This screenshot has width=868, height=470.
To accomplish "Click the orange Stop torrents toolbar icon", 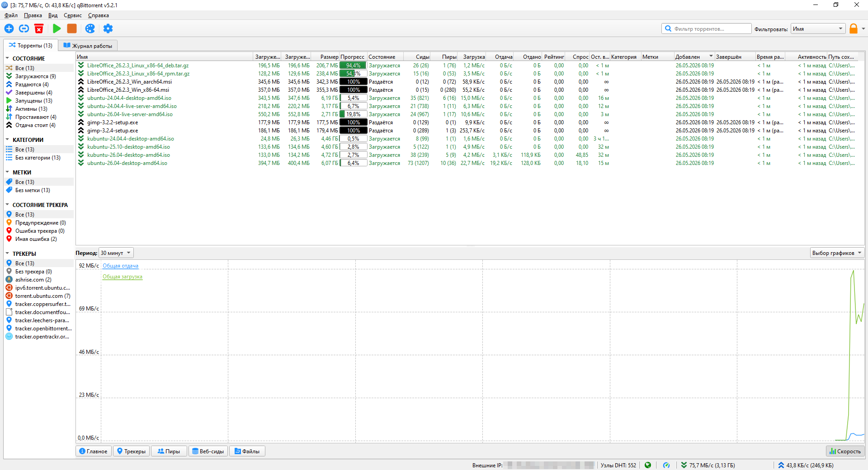I will coord(72,28).
